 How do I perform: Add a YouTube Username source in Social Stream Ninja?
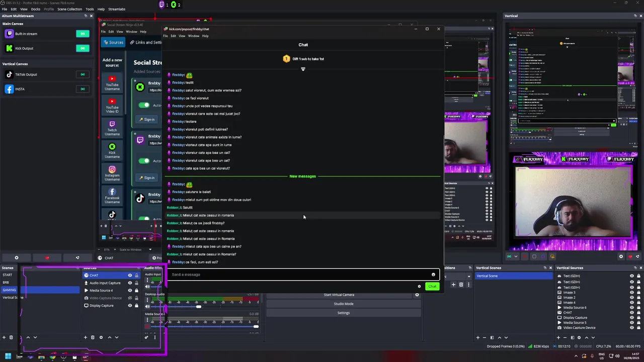click(112, 82)
